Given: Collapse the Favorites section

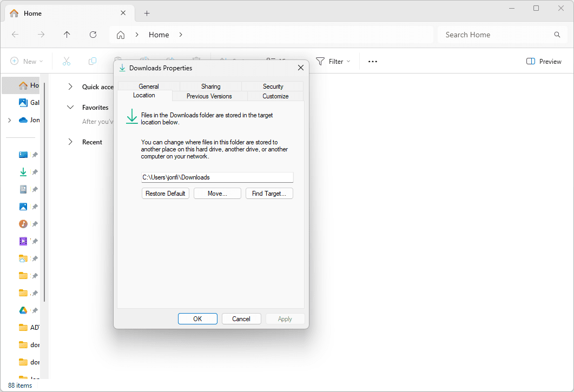Looking at the screenshot, I should [x=70, y=108].
